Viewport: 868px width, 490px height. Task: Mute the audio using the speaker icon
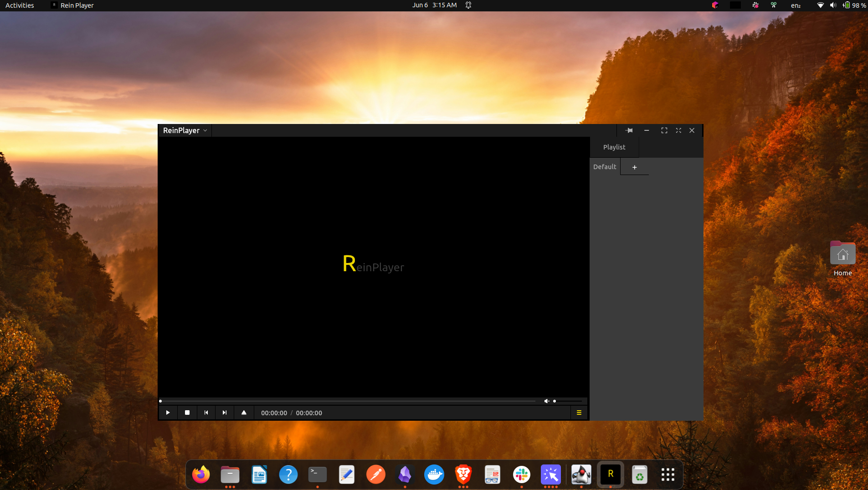(546, 401)
